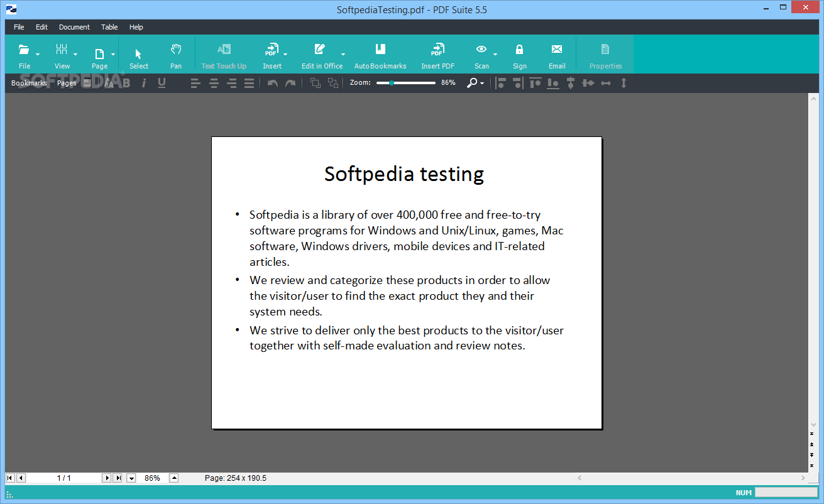Open the Help menu

pyautogui.click(x=136, y=27)
